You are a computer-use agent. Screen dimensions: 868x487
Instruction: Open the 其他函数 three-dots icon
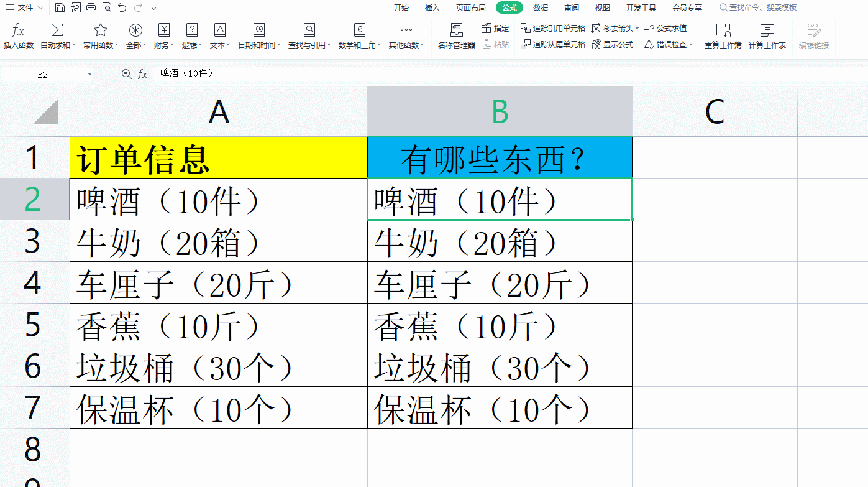click(x=406, y=30)
